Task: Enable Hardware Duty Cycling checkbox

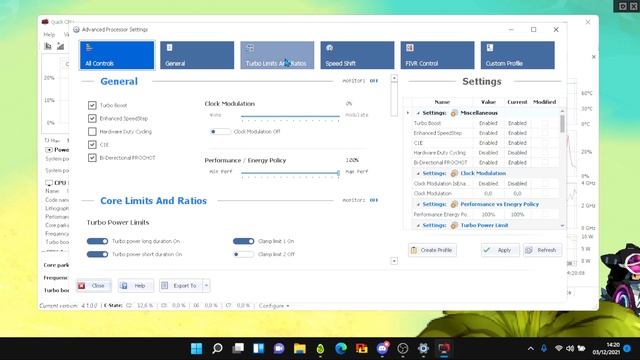Action: [x=92, y=131]
